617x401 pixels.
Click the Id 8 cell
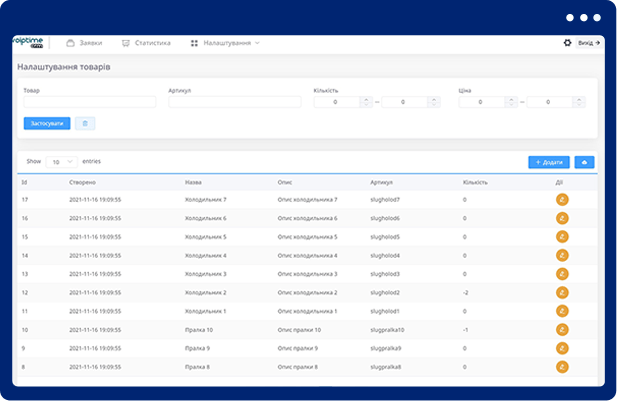pos(23,367)
